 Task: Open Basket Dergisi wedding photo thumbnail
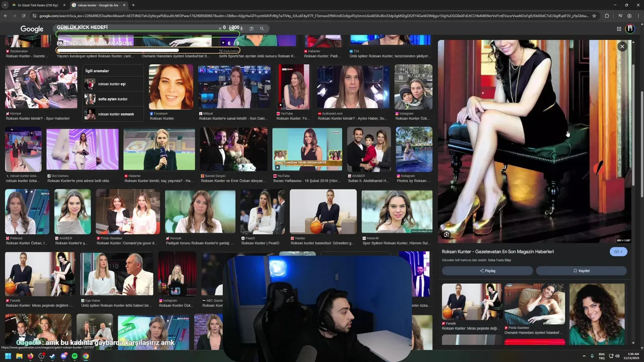233,149
